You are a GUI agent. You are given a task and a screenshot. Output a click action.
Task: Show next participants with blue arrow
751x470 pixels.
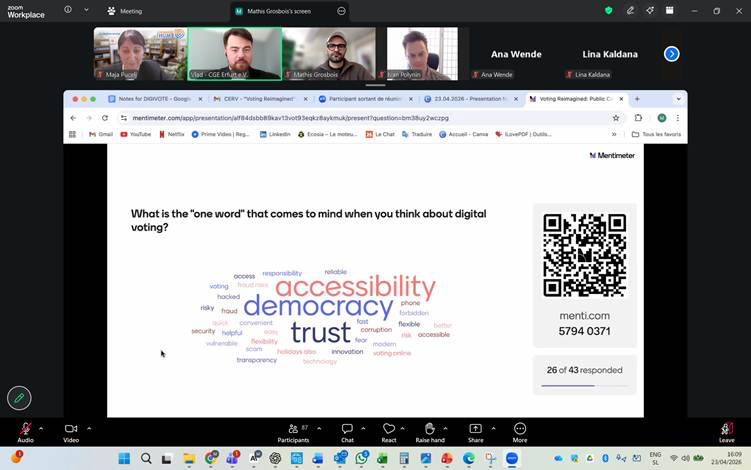[672, 54]
